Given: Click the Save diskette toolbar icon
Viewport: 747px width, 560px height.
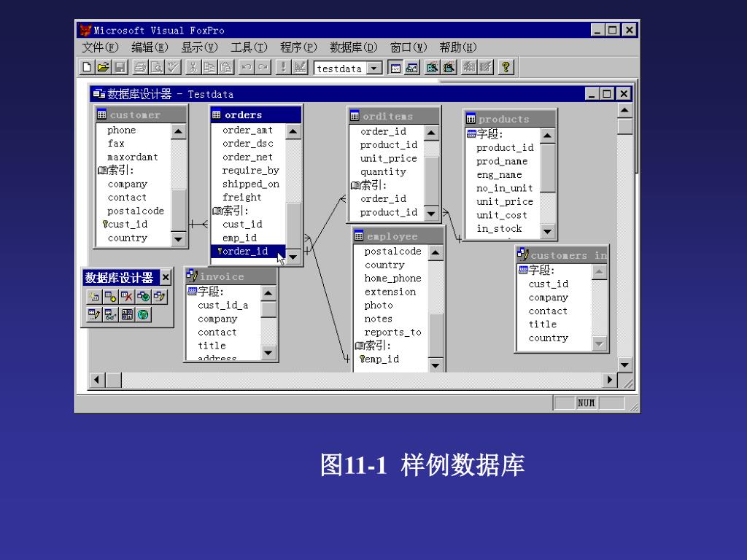Looking at the screenshot, I should [120, 67].
